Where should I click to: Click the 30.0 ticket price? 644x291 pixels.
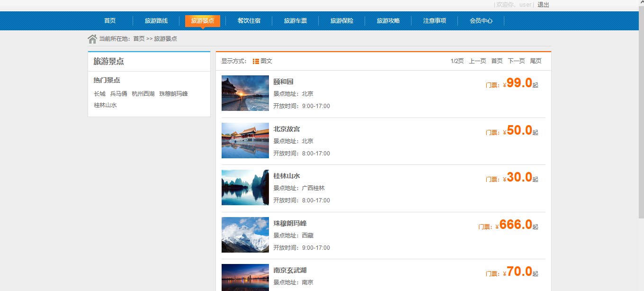[519, 177]
